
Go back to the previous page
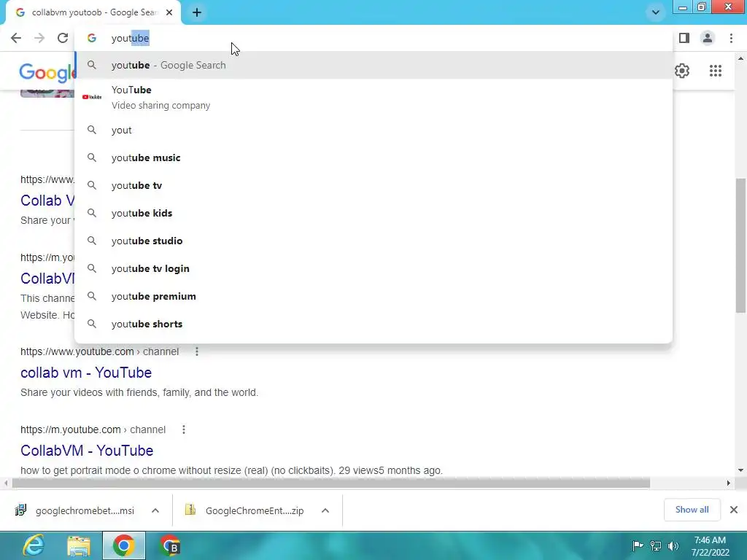16,38
